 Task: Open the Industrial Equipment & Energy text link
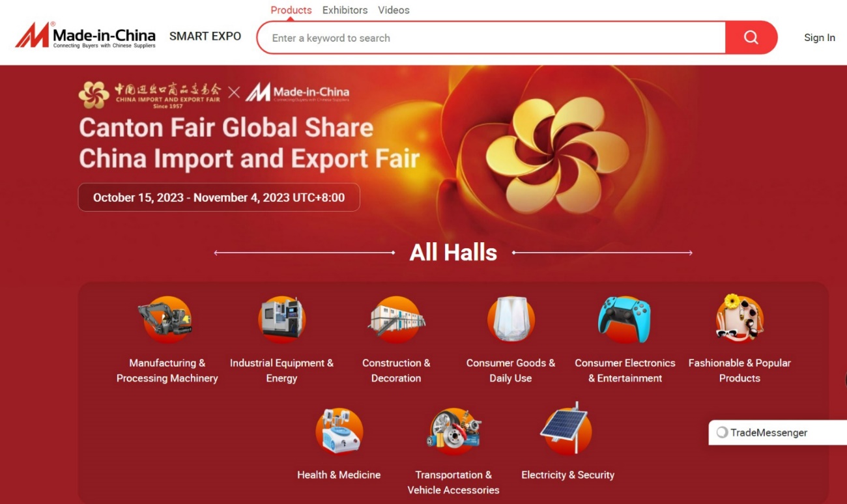point(281,371)
